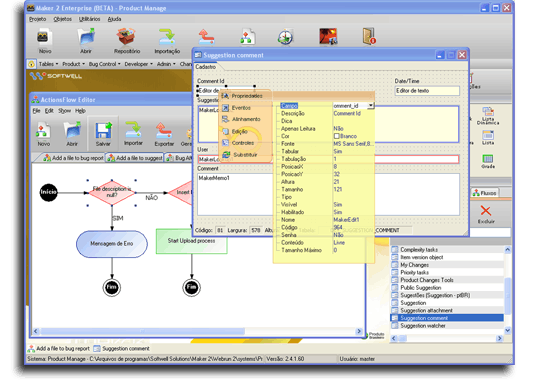Click the sunset picture toolbar icon
The width and height of the screenshot is (538, 392).
(328, 37)
